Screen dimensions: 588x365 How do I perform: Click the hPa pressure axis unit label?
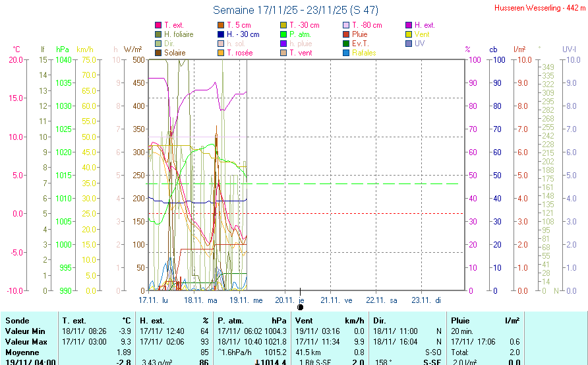pyautogui.click(x=62, y=50)
